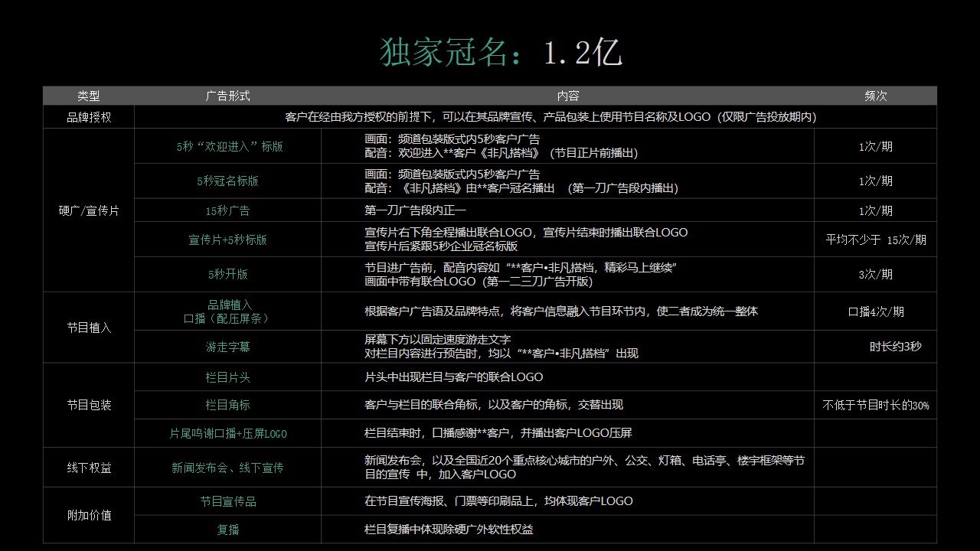
Task: Click the 1次/期 frequency for 5秒“欢迎进入”标版
Action: (875, 146)
